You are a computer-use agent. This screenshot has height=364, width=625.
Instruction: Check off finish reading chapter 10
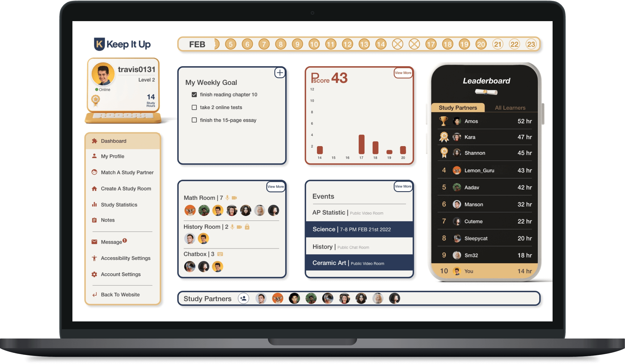coord(194,94)
